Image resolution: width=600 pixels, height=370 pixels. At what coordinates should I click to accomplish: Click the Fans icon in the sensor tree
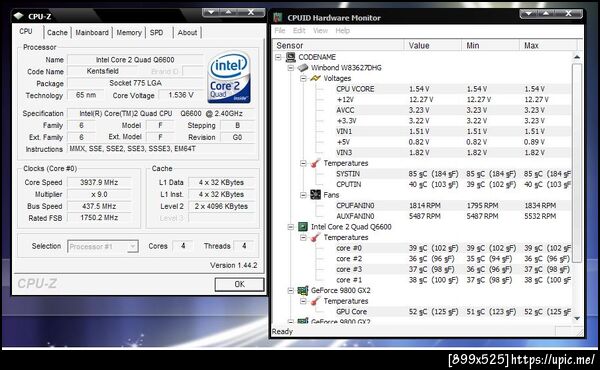point(315,195)
